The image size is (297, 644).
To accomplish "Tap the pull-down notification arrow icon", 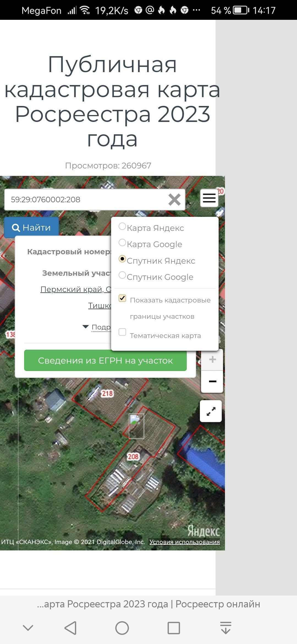I will (226, 628).
